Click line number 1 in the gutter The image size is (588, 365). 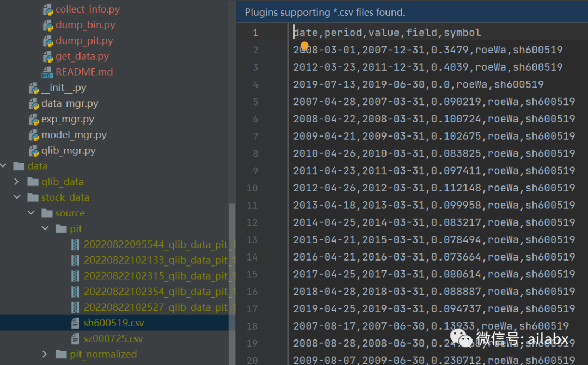point(255,33)
